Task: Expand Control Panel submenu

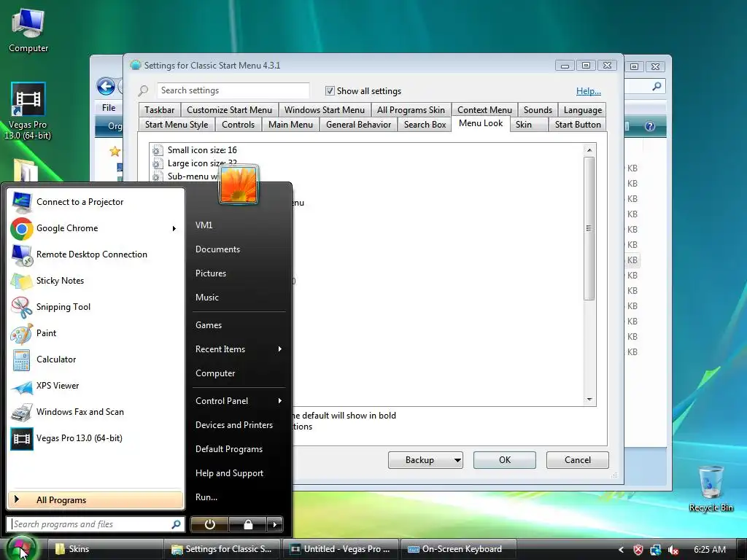Action: [x=280, y=401]
